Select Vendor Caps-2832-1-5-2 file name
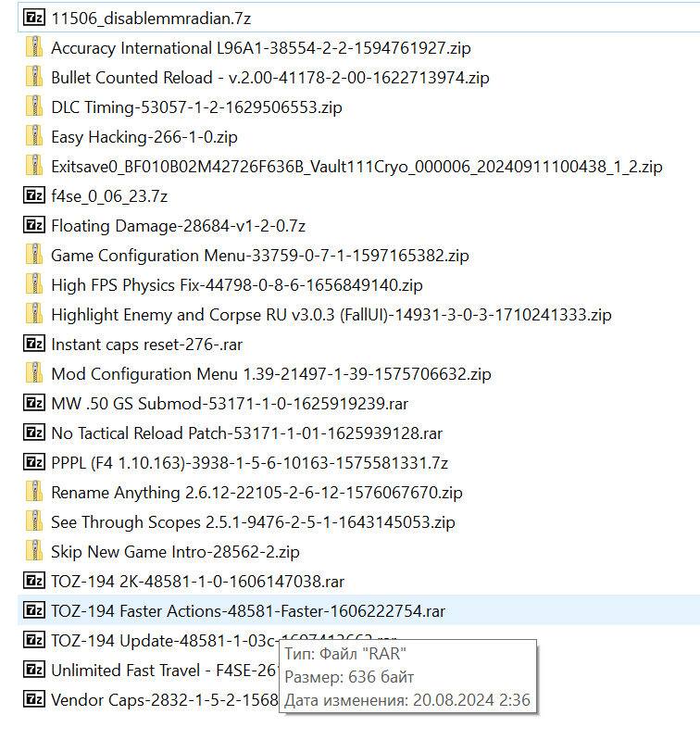This screenshot has height=740, width=700. click(x=165, y=700)
